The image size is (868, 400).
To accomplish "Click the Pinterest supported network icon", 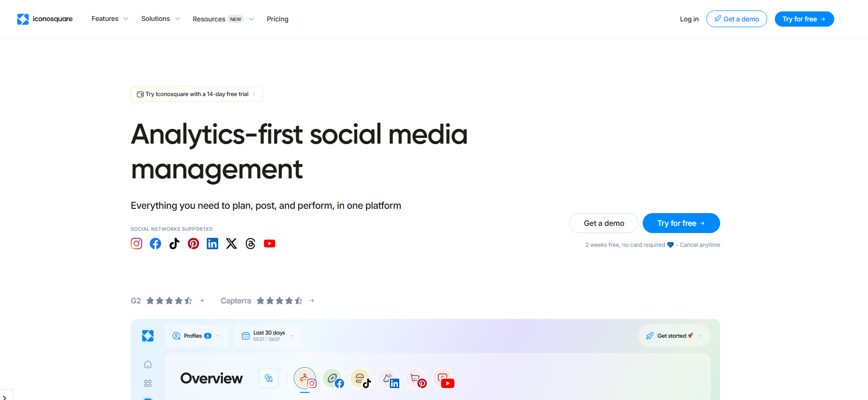I will pos(193,244).
